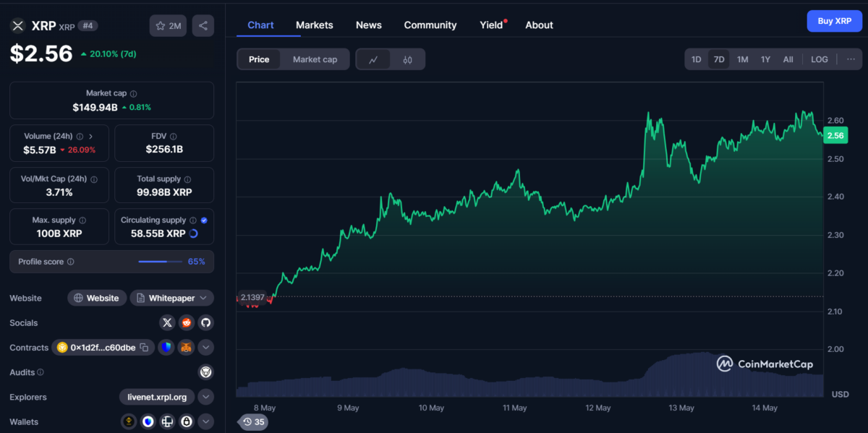The height and width of the screenshot is (433, 868).
Task: Open the livenet.xrpl.org explorer link
Action: pos(158,397)
